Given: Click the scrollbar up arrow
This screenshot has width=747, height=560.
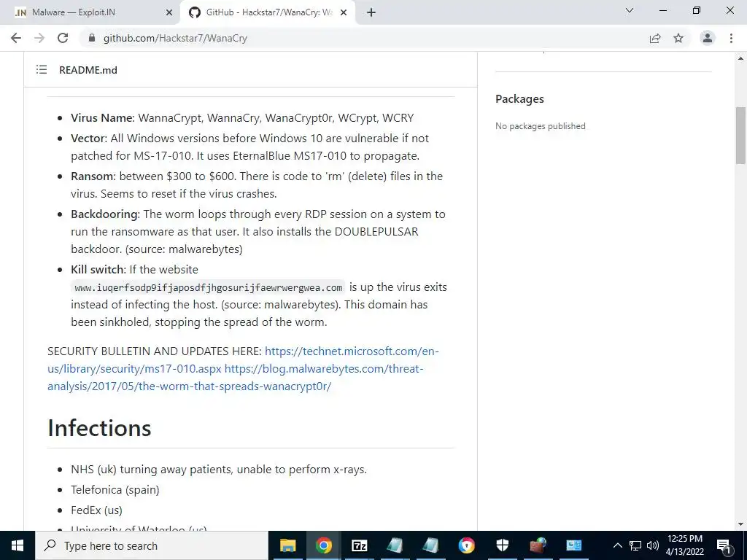Looking at the screenshot, I should (x=740, y=58).
